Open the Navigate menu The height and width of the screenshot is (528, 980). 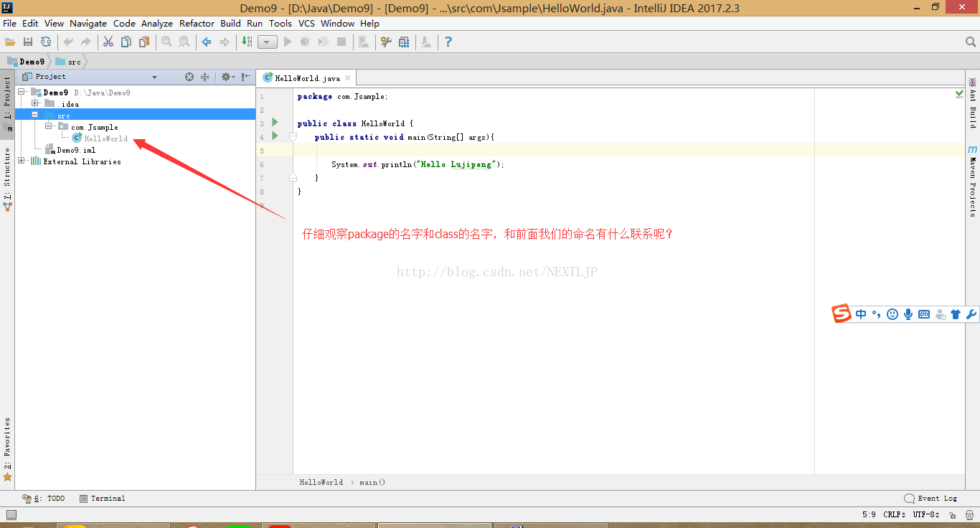pyautogui.click(x=88, y=23)
